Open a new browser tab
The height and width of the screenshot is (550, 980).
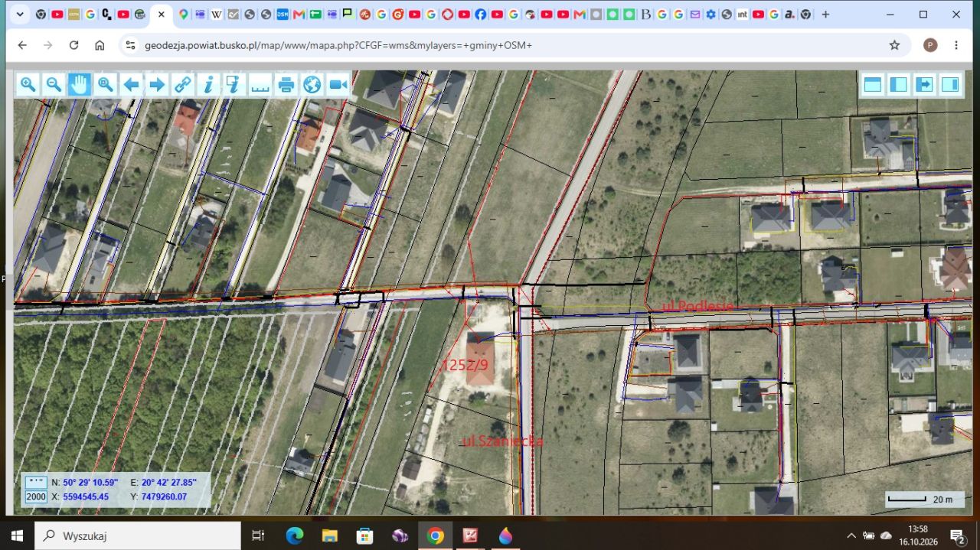(825, 14)
